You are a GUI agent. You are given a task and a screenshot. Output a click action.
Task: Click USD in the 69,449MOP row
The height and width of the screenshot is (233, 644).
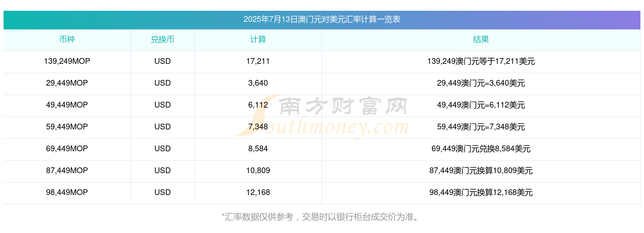point(162,149)
